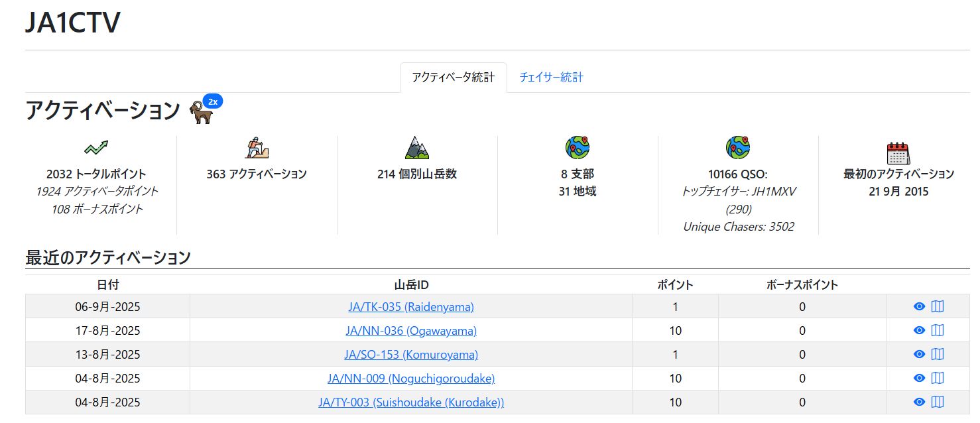The width and height of the screenshot is (980, 423).
Task: Click the calendar first activation icon
Action: (x=898, y=153)
